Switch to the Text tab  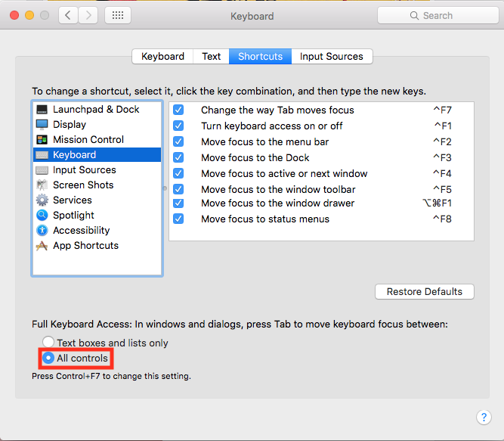pos(211,56)
